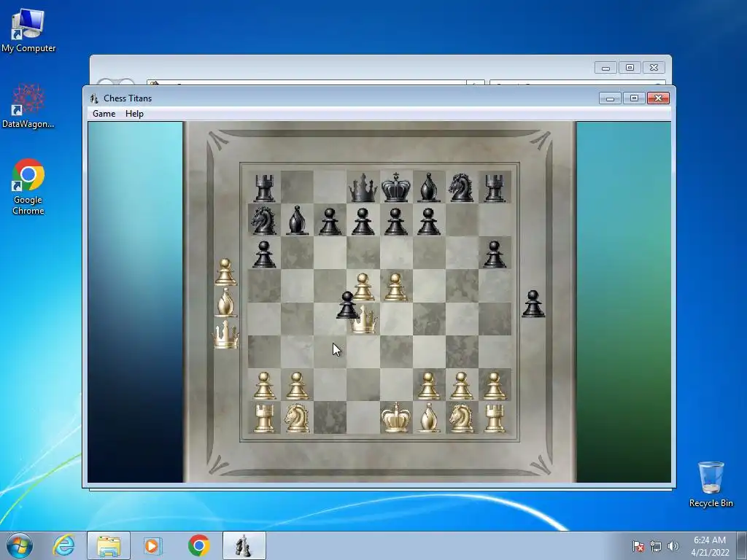Screen dimensions: 747x560
Task: Select the white pawn on g2
Action: click(x=461, y=386)
